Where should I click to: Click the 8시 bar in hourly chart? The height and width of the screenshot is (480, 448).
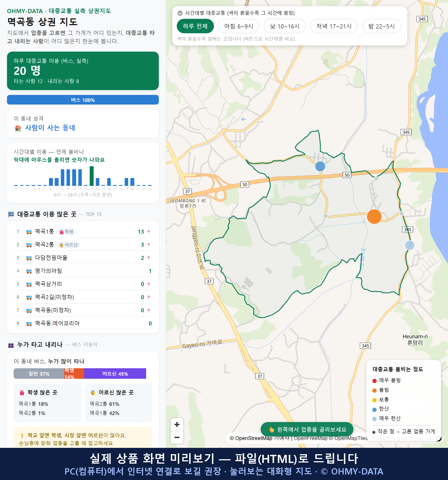63,177
